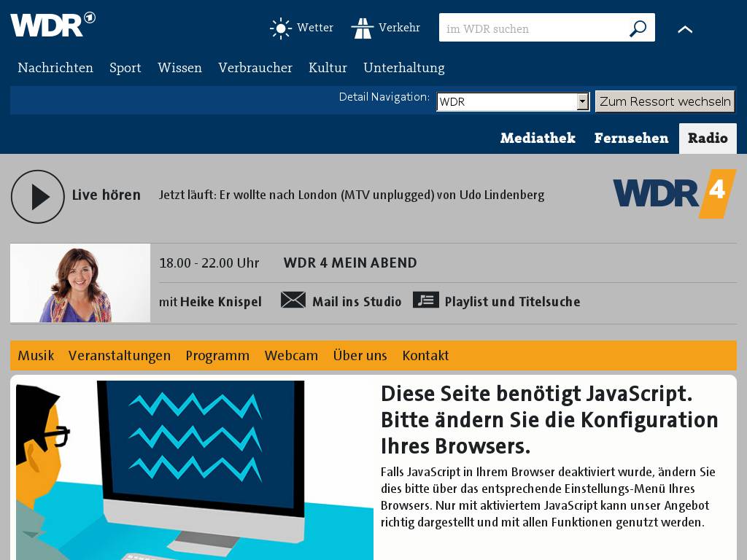
Task: Click the WDR logo in header
Action: click(x=53, y=25)
